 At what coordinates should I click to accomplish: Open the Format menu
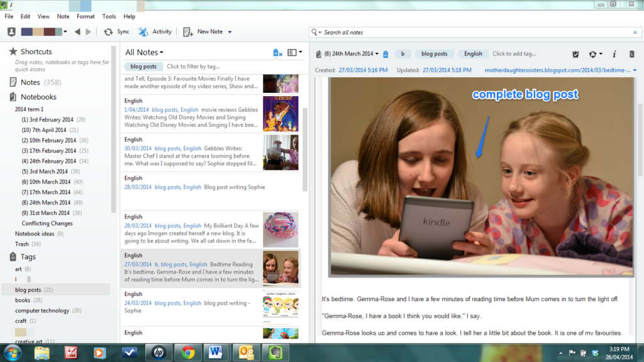pos(86,16)
